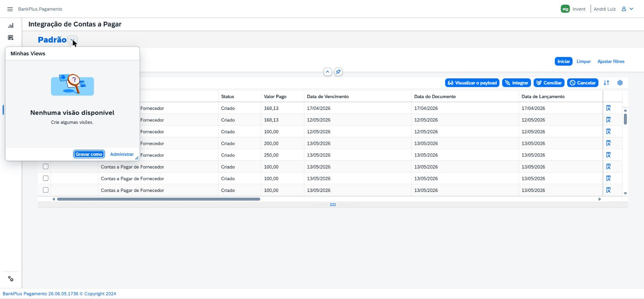This screenshot has width=644, height=299.
Task: Collapse the filter header with chevron button
Action: point(327,72)
